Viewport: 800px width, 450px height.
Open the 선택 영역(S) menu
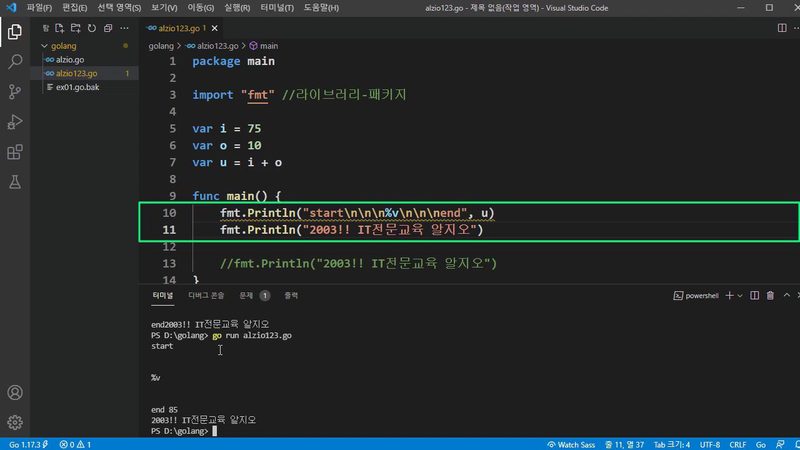point(119,8)
